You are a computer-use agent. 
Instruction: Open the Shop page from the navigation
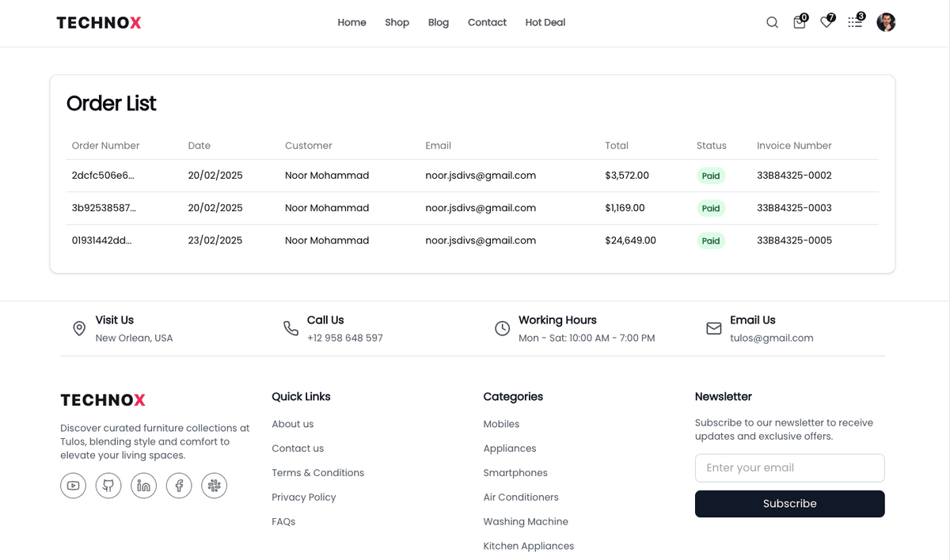pyautogui.click(x=397, y=22)
